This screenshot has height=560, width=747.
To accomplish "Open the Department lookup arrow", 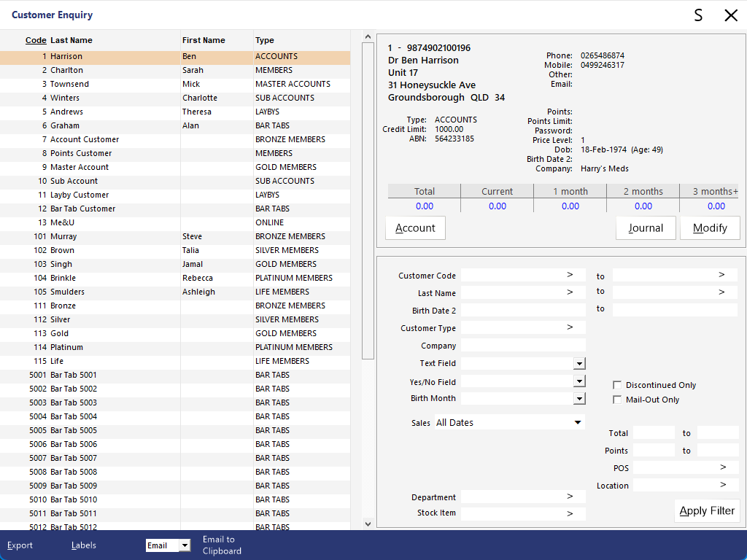I will tap(570, 497).
